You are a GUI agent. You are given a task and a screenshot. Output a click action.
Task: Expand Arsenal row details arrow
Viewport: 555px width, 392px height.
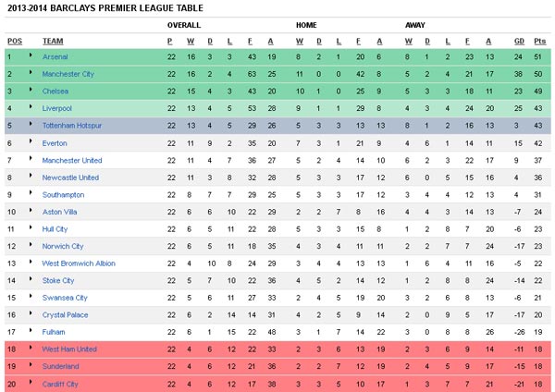point(31,55)
